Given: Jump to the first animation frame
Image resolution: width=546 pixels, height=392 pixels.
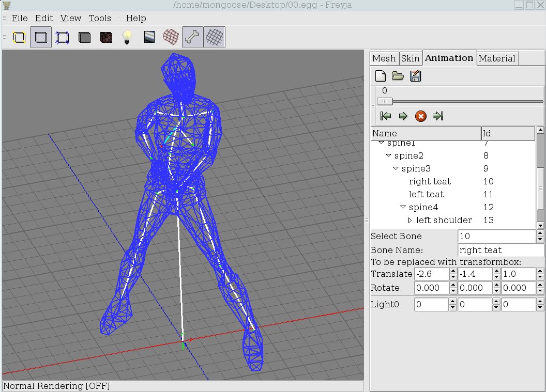Looking at the screenshot, I should pos(386,116).
